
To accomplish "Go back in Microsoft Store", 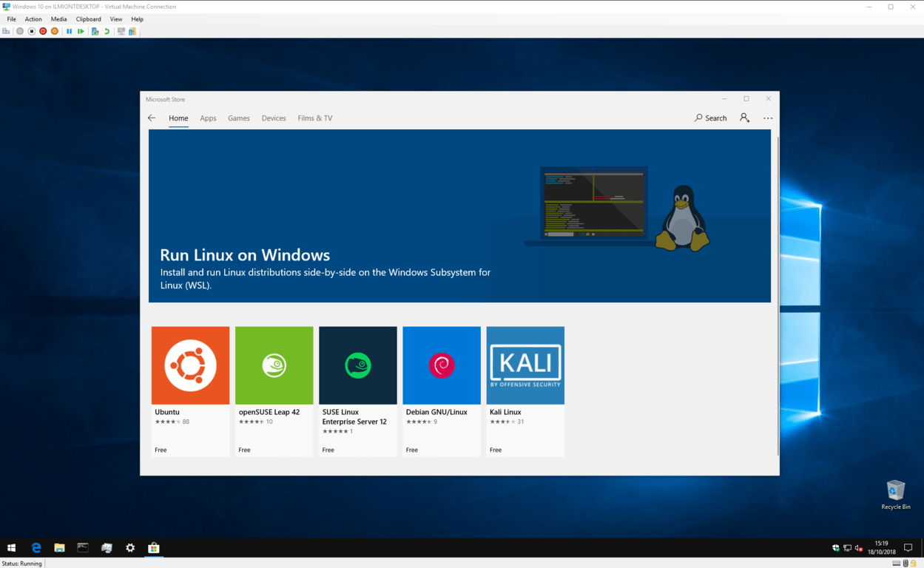I will click(x=152, y=118).
